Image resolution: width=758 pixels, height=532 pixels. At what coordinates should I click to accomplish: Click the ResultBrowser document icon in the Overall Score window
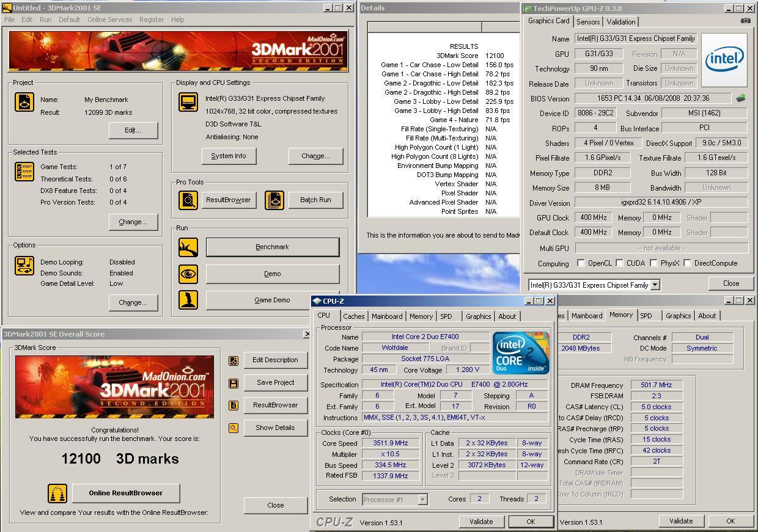tap(233, 406)
